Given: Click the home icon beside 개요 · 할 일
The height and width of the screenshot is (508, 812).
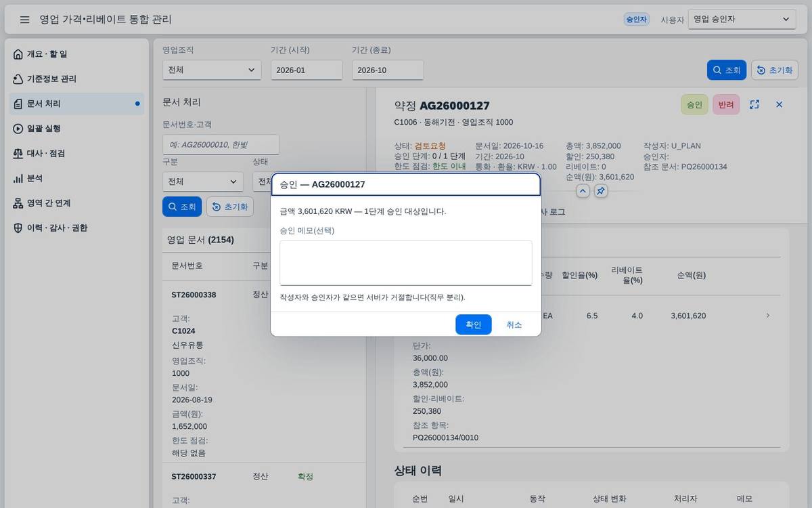Looking at the screenshot, I should pyautogui.click(x=18, y=54).
